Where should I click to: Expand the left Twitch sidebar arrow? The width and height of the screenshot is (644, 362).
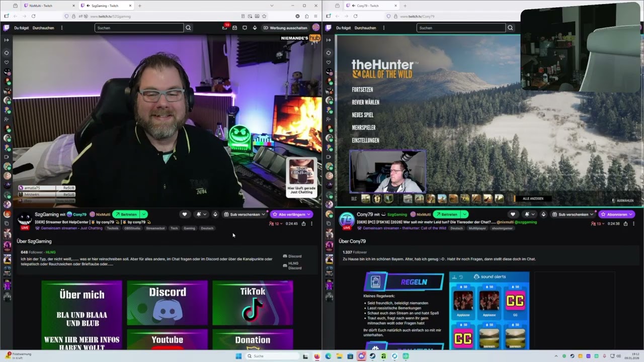(x=6, y=40)
